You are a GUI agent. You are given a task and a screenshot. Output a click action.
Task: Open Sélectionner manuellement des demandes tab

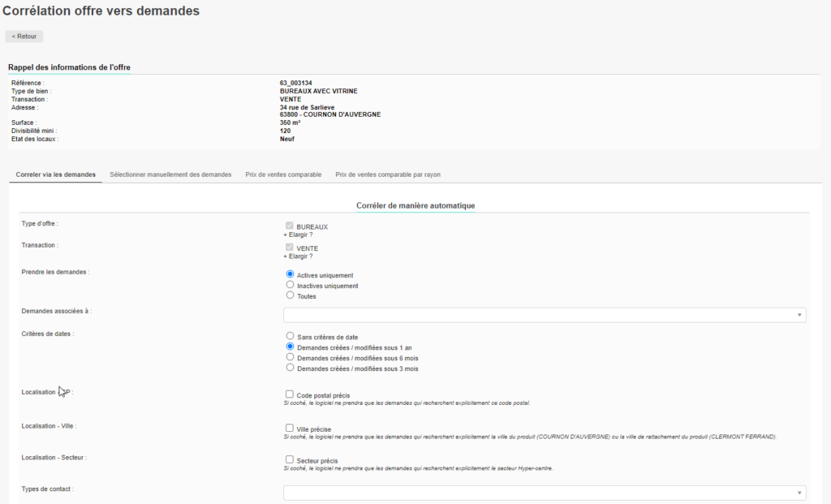[170, 174]
